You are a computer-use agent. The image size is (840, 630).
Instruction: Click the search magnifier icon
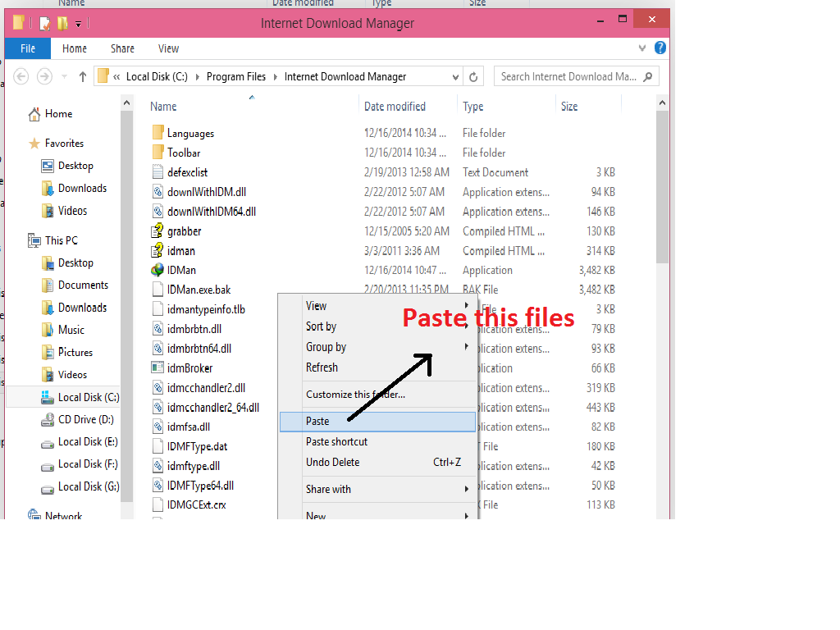click(x=648, y=76)
